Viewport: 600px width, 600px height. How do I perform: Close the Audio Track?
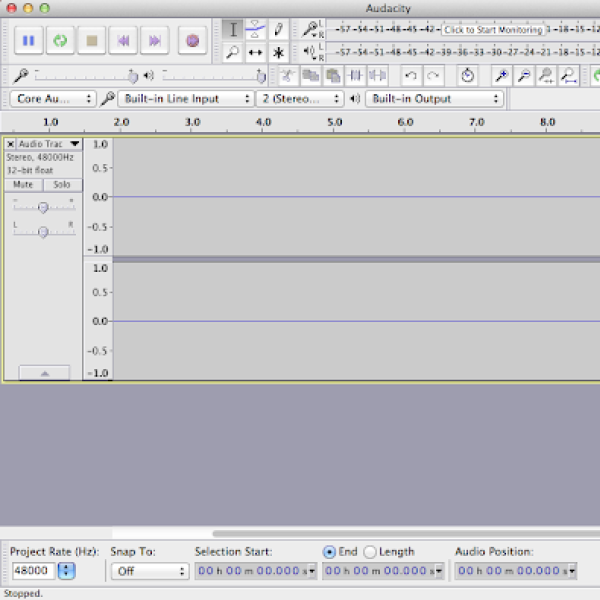(x=11, y=144)
